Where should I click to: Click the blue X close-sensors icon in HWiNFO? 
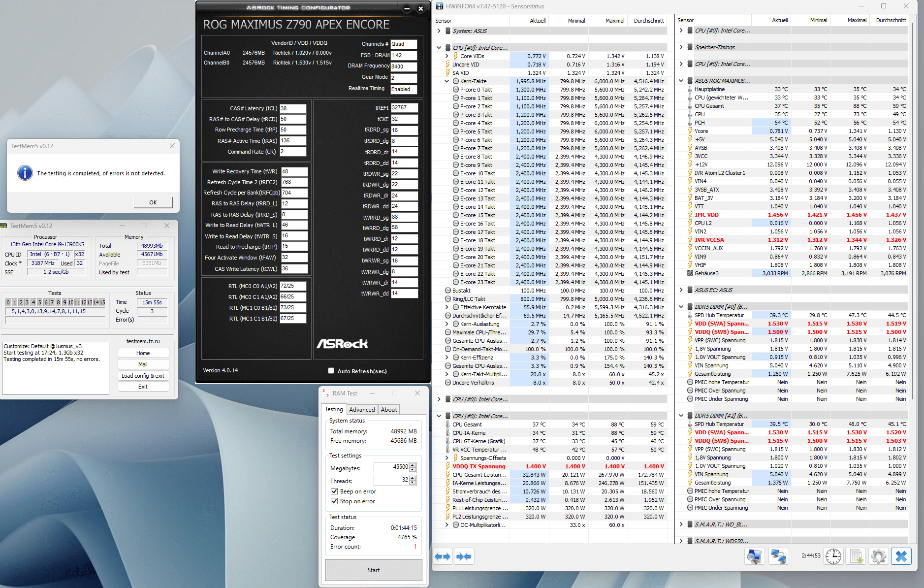pyautogui.click(x=901, y=556)
